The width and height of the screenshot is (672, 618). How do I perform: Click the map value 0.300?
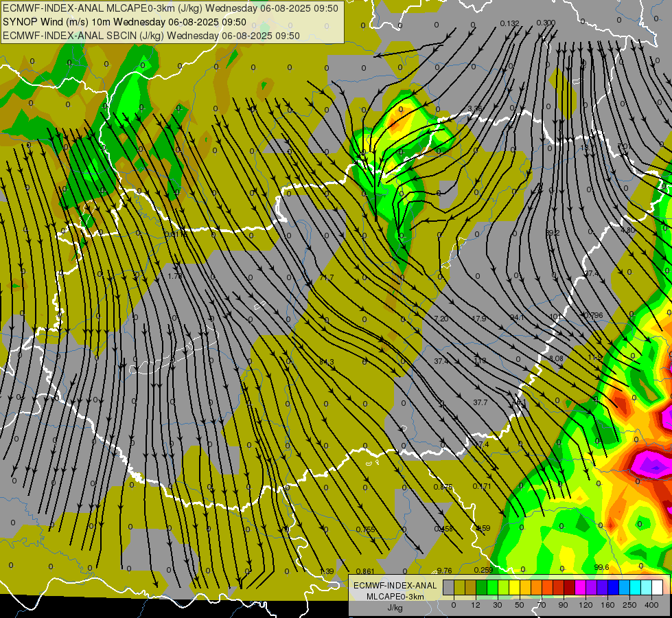point(546,23)
